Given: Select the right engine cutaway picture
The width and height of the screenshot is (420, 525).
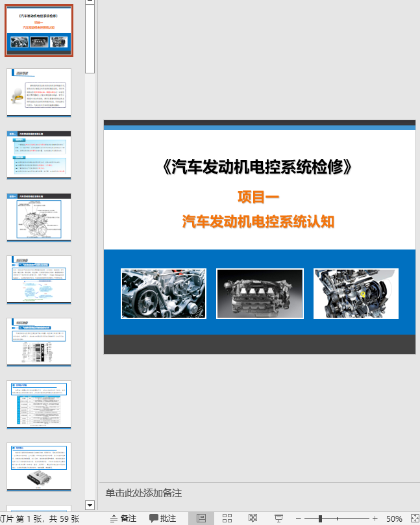Looking at the screenshot, I should tap(356, 294).
